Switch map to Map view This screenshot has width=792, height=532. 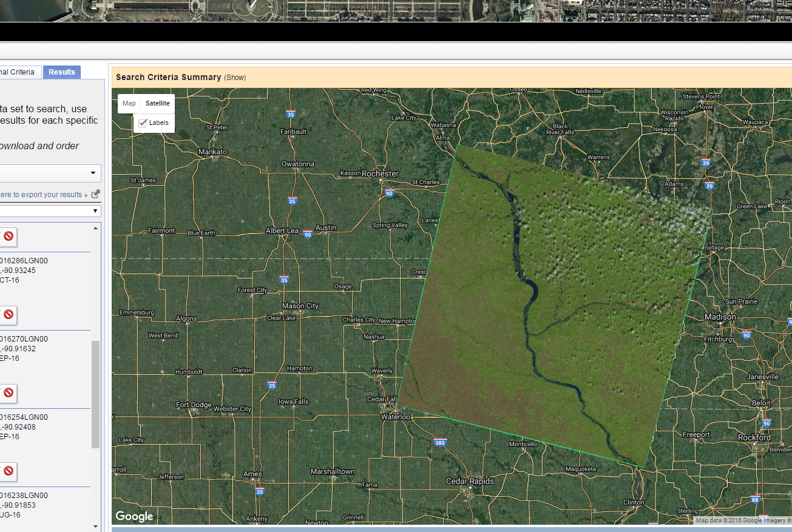click(129, 103)
